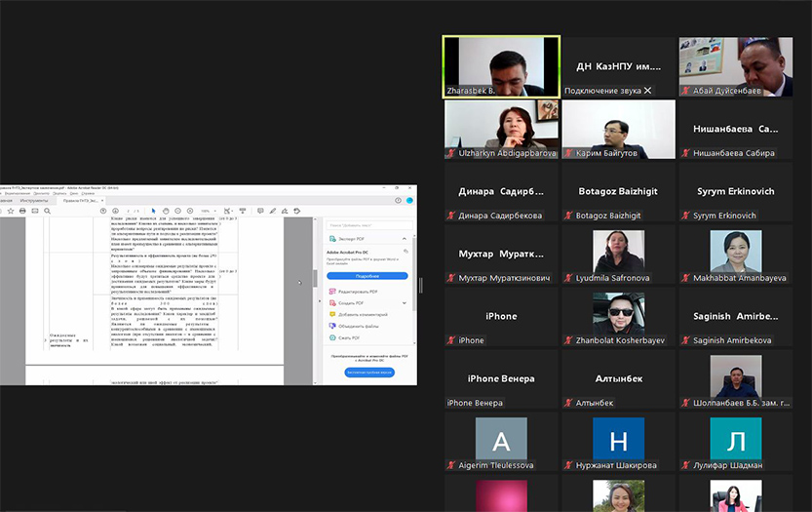
Task: Open Acrobat help question mark icon
Action: 398,200
